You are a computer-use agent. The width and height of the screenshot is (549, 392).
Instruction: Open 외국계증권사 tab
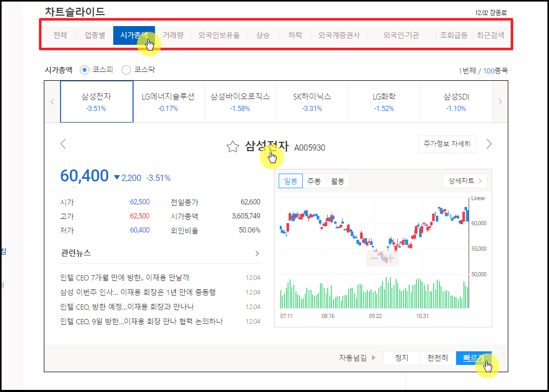339,35
